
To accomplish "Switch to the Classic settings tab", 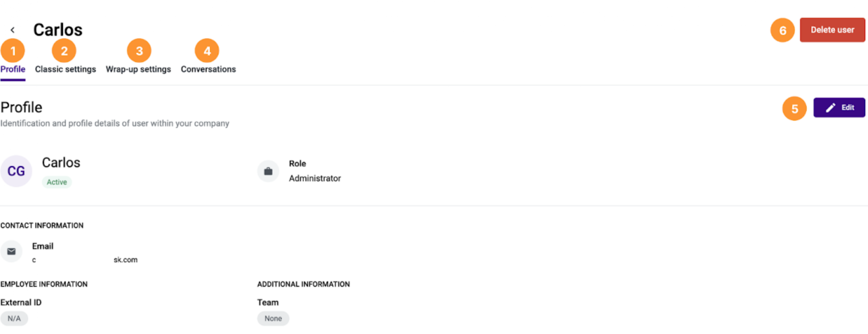I will point(66,69).
